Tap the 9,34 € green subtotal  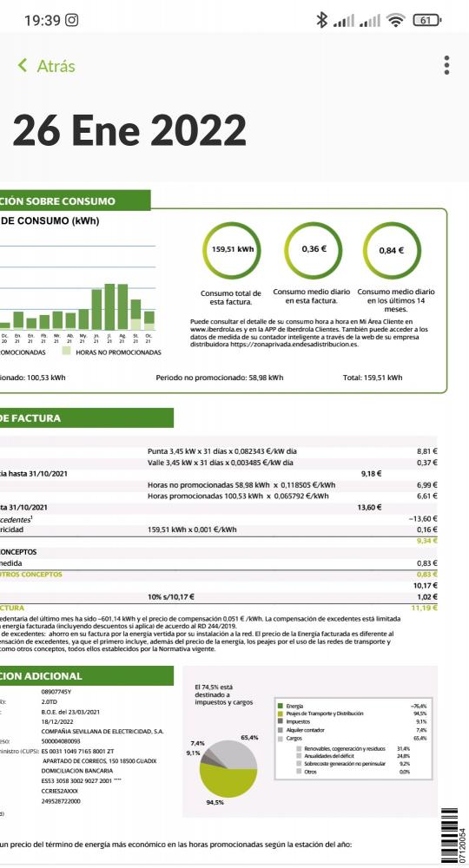point(427,541)
